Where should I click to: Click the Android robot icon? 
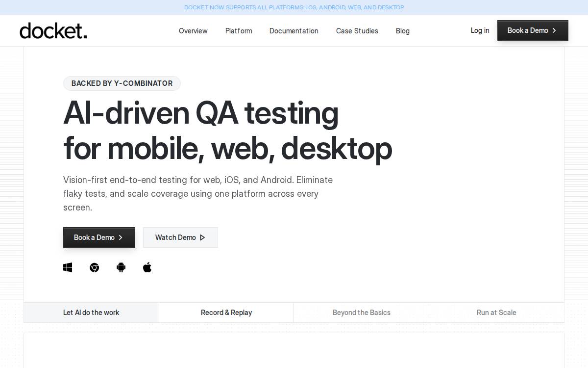(121, 267)
